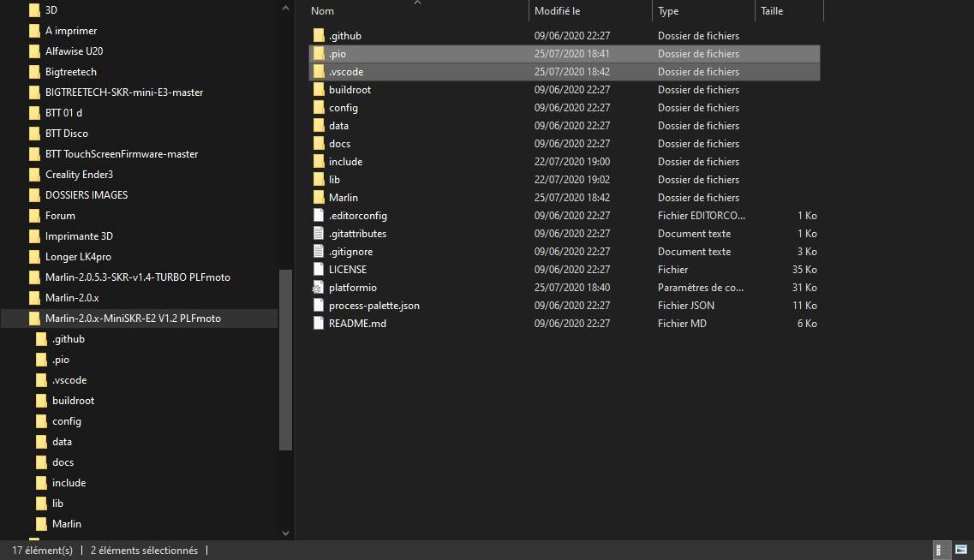974x560 pixels.
Task: Click the include folder icon in file list
Action: (319, 162)
